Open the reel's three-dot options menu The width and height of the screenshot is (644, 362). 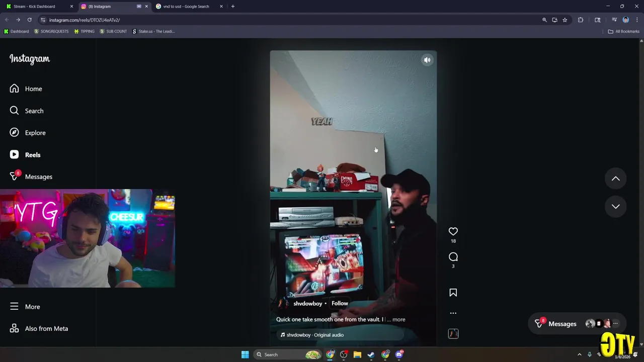[453, 313]
